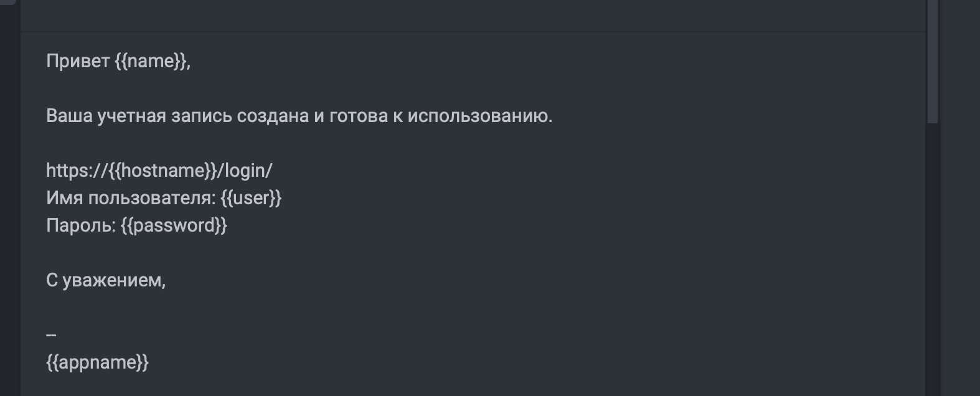Click the Имя пользователя label text
Image resolution: width=980 pixels, height=396 pixels.
click(x=131, y=198)
